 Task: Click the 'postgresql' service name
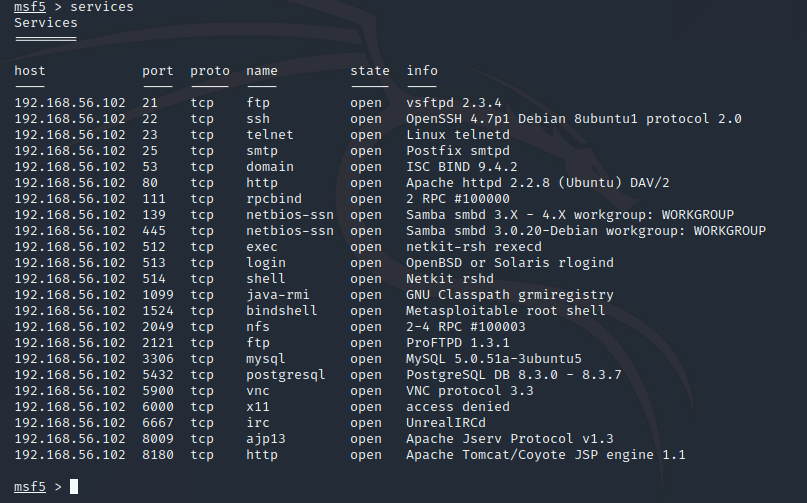[285, 375]
